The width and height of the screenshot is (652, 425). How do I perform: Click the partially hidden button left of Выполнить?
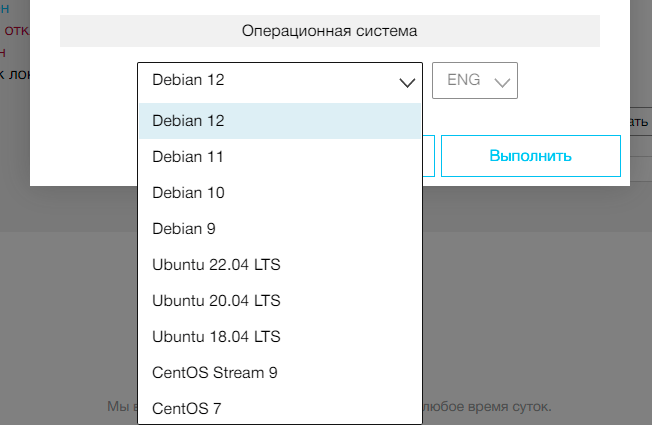click(428, 157)
